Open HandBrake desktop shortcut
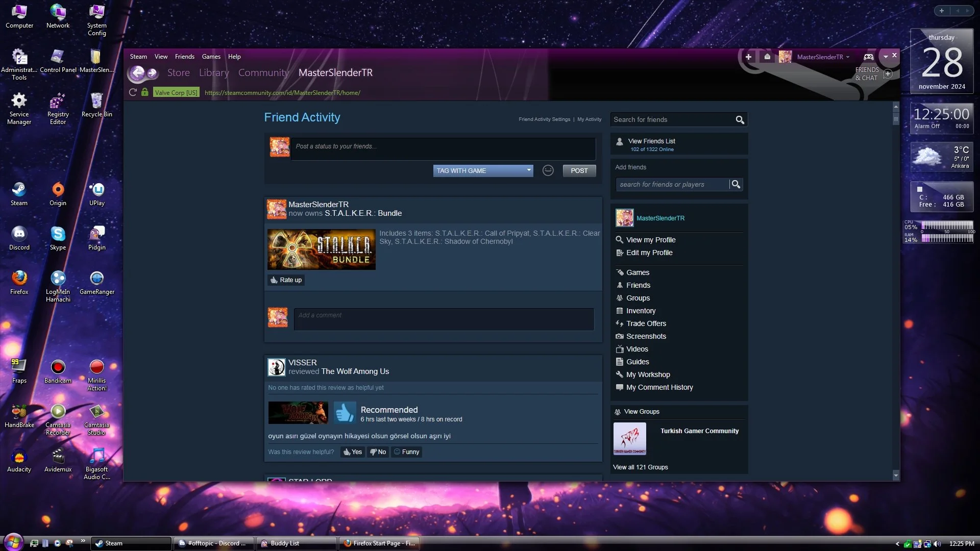980x551 pixels. click(19, 416)
